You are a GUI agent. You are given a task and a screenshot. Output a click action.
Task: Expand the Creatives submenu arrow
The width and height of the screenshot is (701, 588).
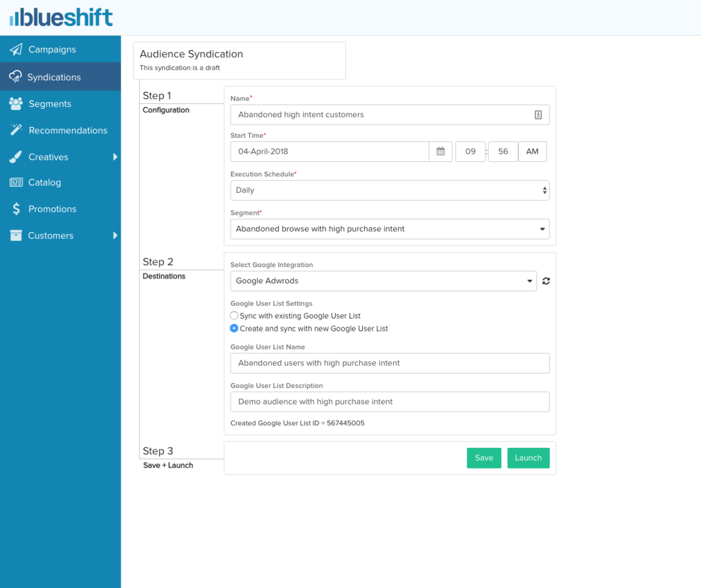115,157
